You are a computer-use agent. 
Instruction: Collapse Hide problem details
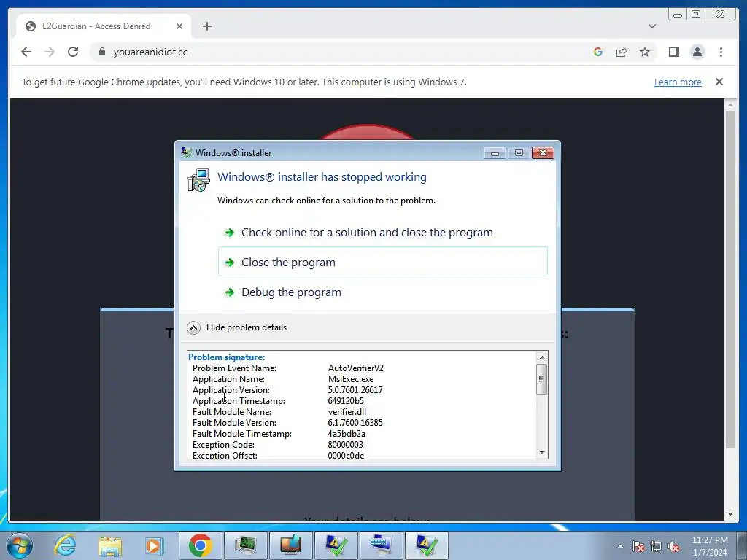point(237,327)
